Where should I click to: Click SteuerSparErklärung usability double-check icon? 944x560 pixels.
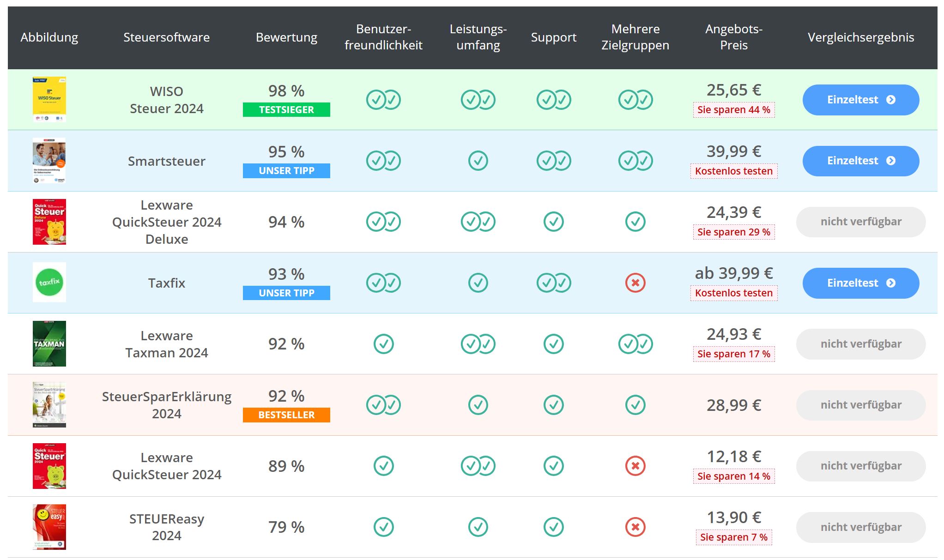coord(383,405)
